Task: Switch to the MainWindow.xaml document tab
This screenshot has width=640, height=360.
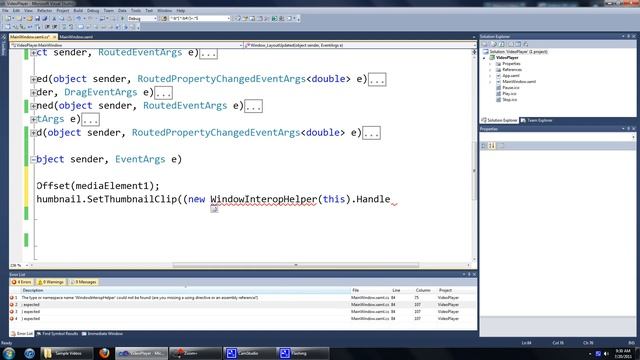Action: coord(76,37)
